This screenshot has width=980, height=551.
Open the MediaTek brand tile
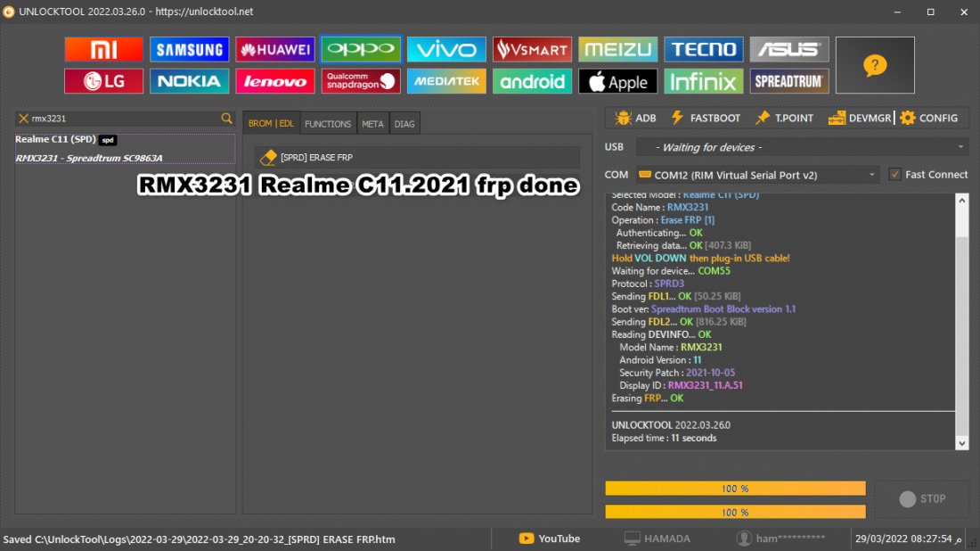point(446,81)
